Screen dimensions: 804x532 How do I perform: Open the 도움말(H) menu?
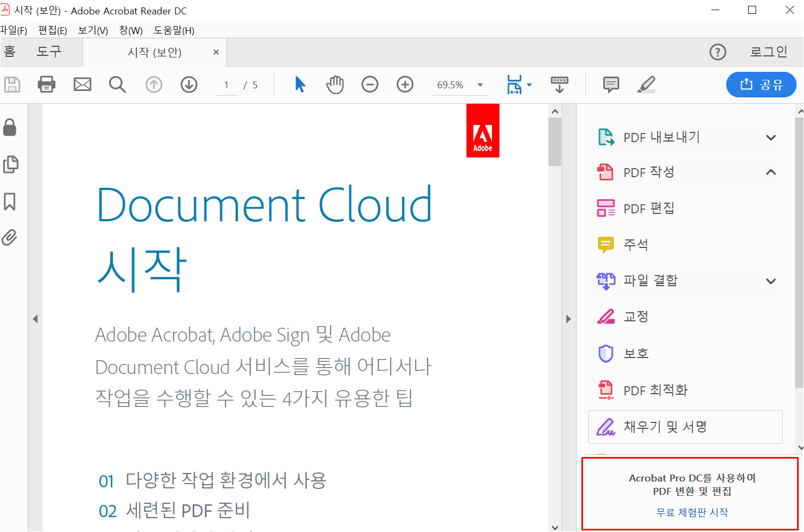pos(174,30)
